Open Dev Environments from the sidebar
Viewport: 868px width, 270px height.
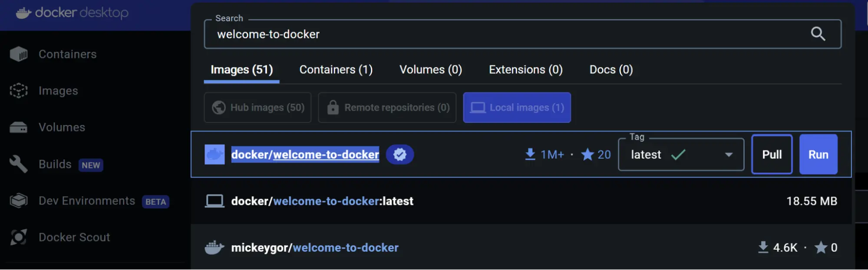coord(86,201)
